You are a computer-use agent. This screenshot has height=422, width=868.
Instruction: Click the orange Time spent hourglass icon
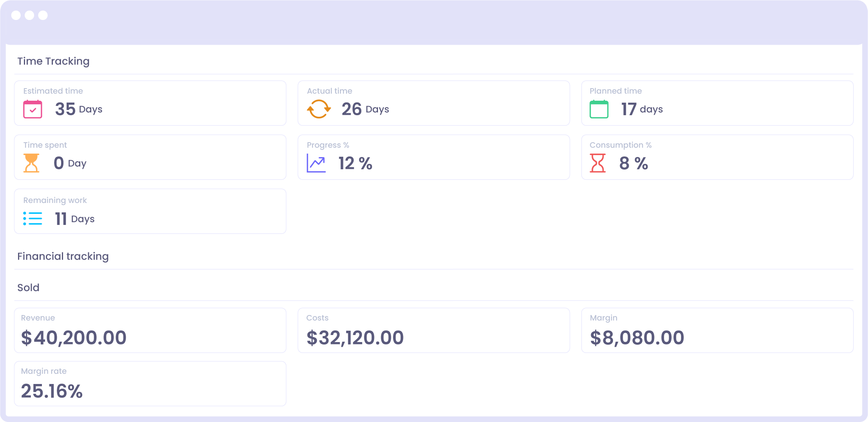tap(31, 163)
